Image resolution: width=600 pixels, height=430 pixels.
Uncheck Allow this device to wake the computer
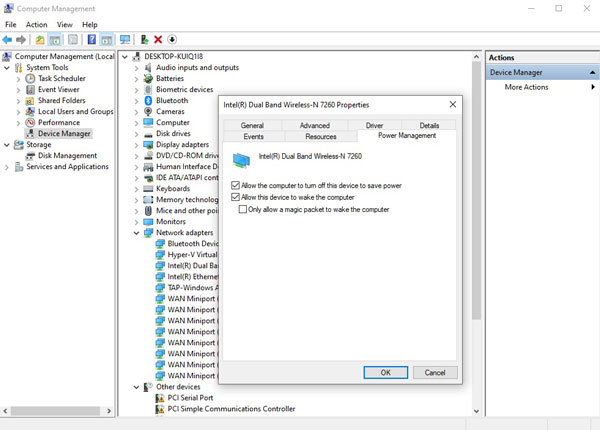point(235,197)
